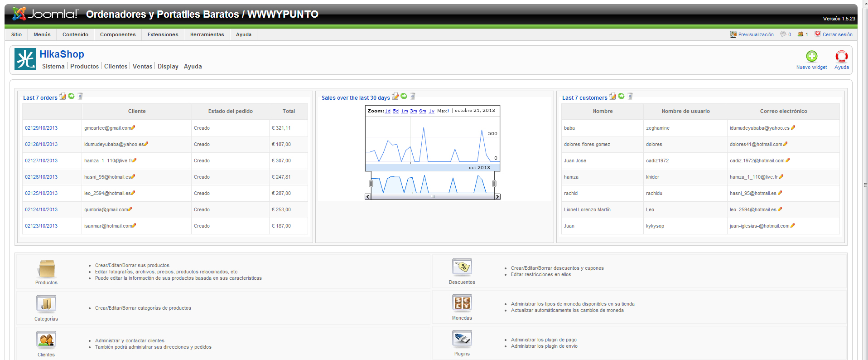Open the Descuentos coupon icon

[x=462, y=268]
